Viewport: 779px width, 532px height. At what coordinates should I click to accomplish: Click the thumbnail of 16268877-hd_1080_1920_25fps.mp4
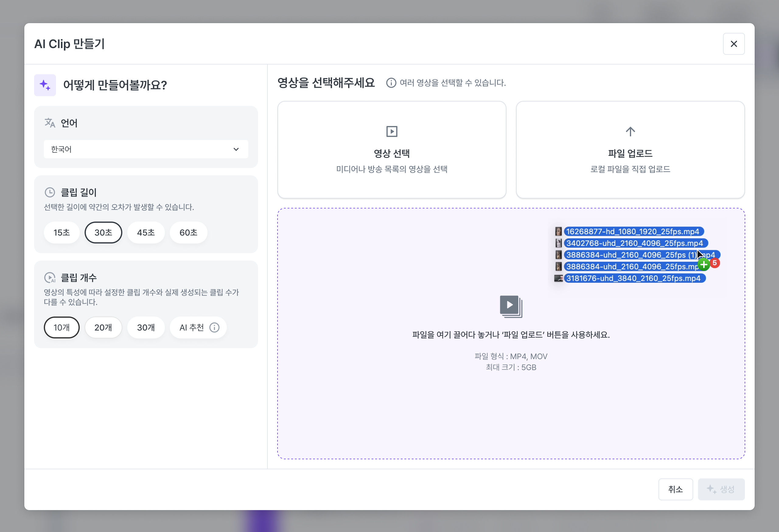(558, 232)
